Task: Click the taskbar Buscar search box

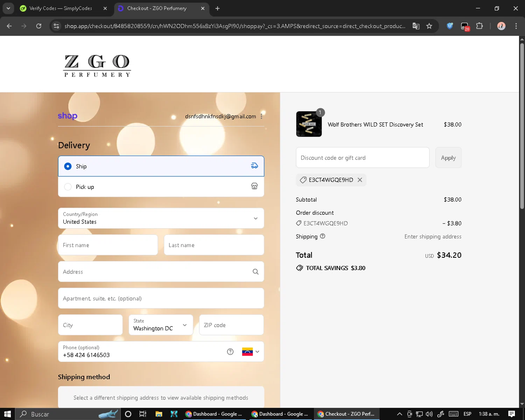Action: 68,414
